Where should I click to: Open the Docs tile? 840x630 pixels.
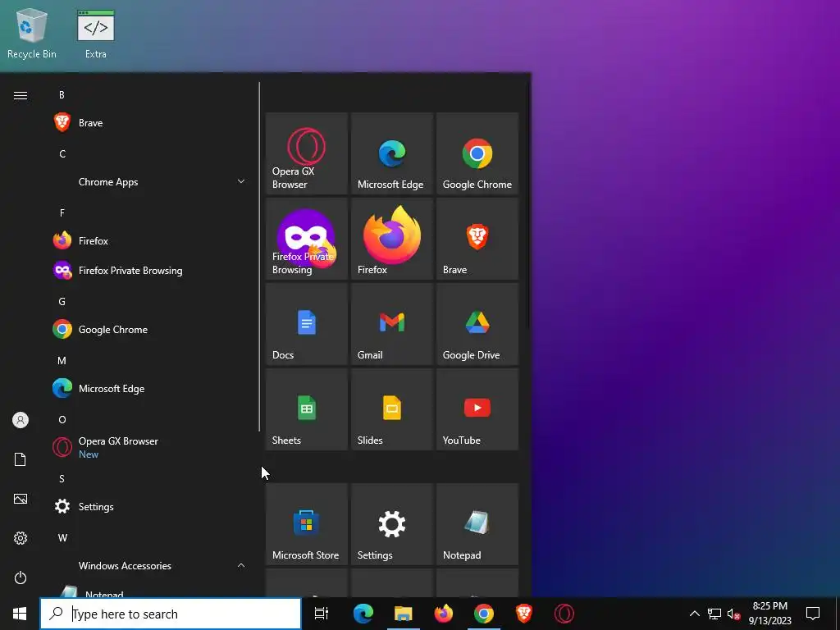point(307,323)
